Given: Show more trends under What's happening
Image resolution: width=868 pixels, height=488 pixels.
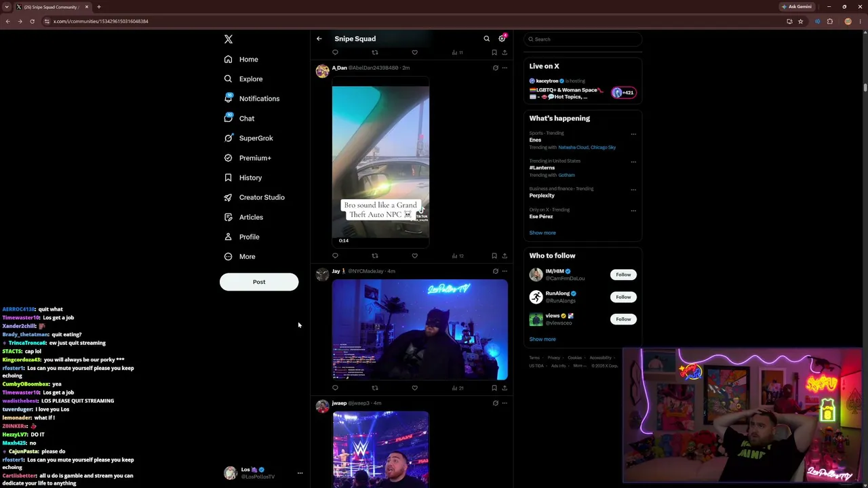Looking at the screenshot, I should point(542,233).
